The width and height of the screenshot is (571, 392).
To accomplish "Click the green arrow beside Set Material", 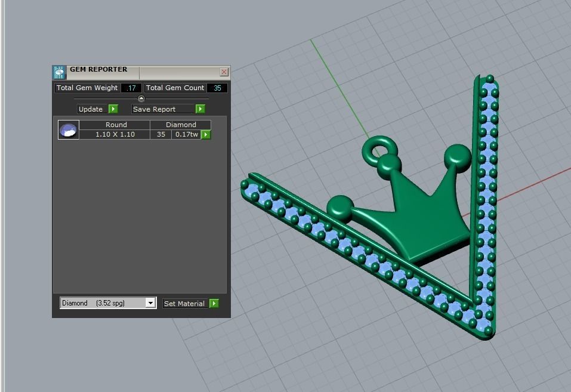I will pos(214,304).
